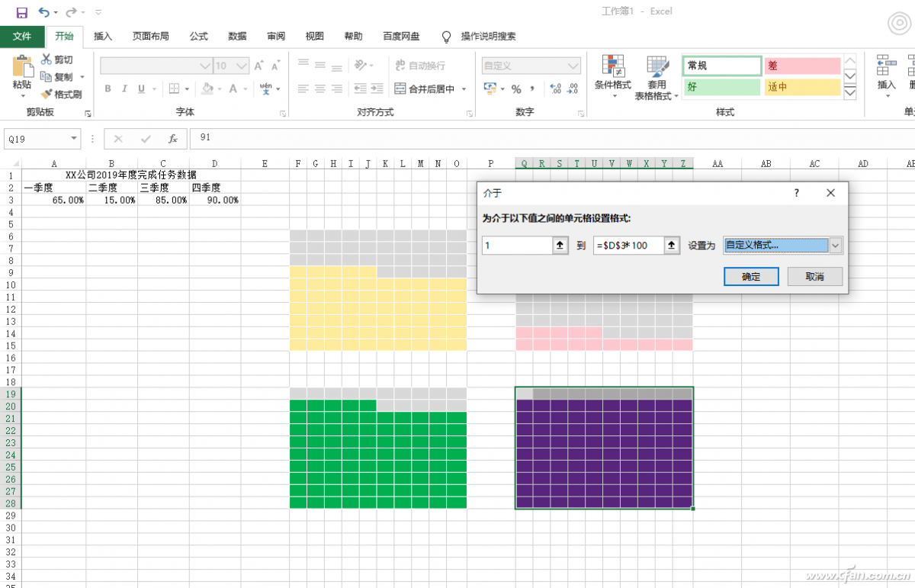
Task: Click the Cut (剪切) scissors icon
Action: 47,59
